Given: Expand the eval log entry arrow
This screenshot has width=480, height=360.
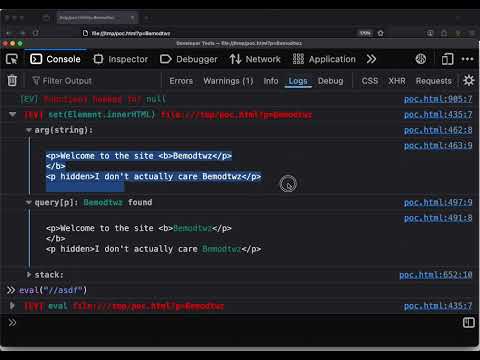Looking at the screenshot, I should pyautogui.click(x=12, y=305).
